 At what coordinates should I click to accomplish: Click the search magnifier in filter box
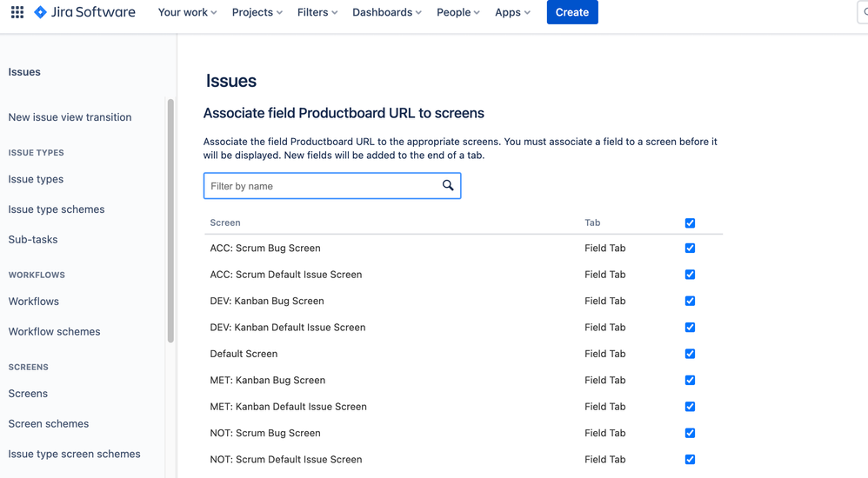pos(448,185)
